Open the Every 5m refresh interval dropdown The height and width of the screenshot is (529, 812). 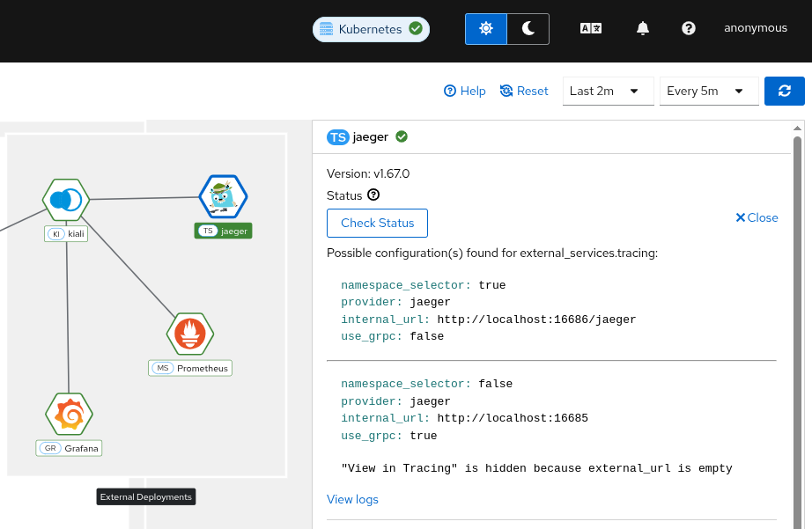pos(709,91)
